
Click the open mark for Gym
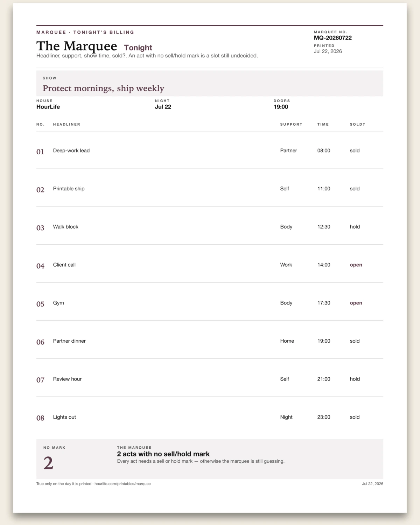point(356,303)
